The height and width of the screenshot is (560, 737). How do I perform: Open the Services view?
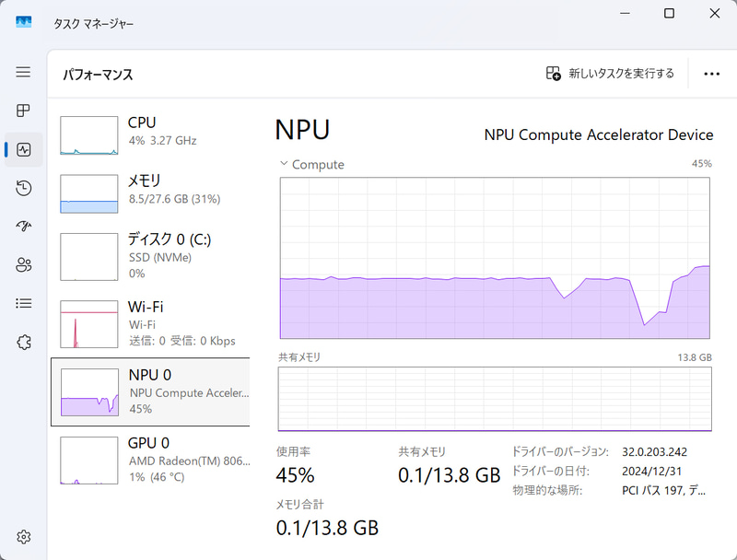[23, 343]
